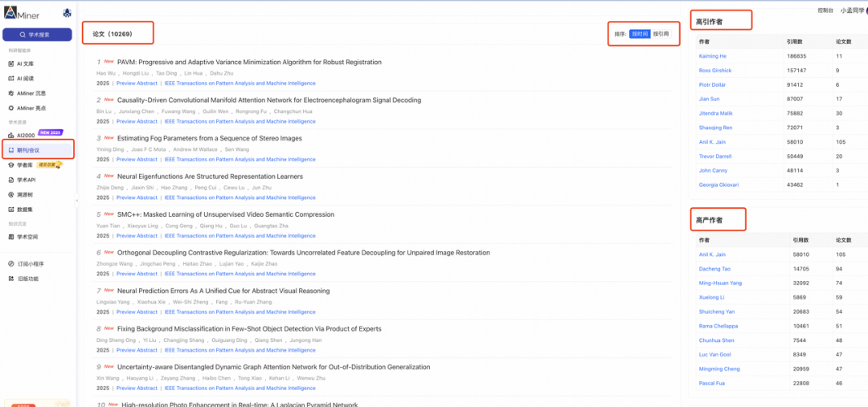Sort papers 按引用
This screenshot has width=868, height=407.
(661, 35)
